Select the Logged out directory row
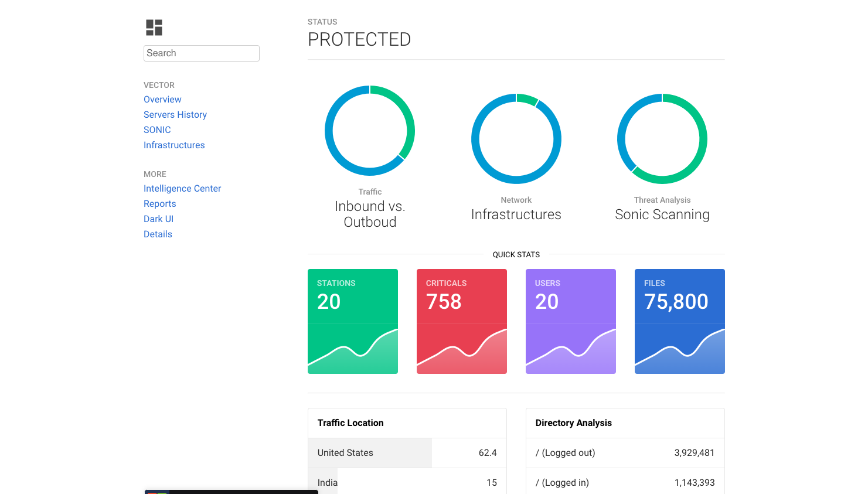Viewport: 868px width, 494px height. (625, 452)
